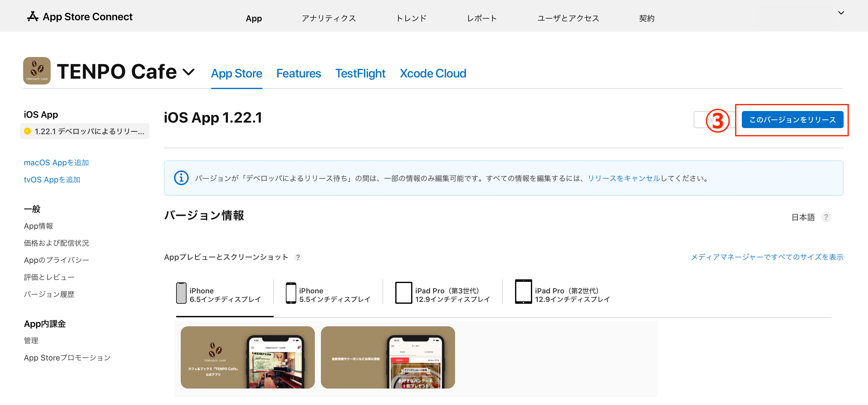Open the App menu in the top navigation
The height and width of the screenshot is (405, 868).
(x=254, y=18)
